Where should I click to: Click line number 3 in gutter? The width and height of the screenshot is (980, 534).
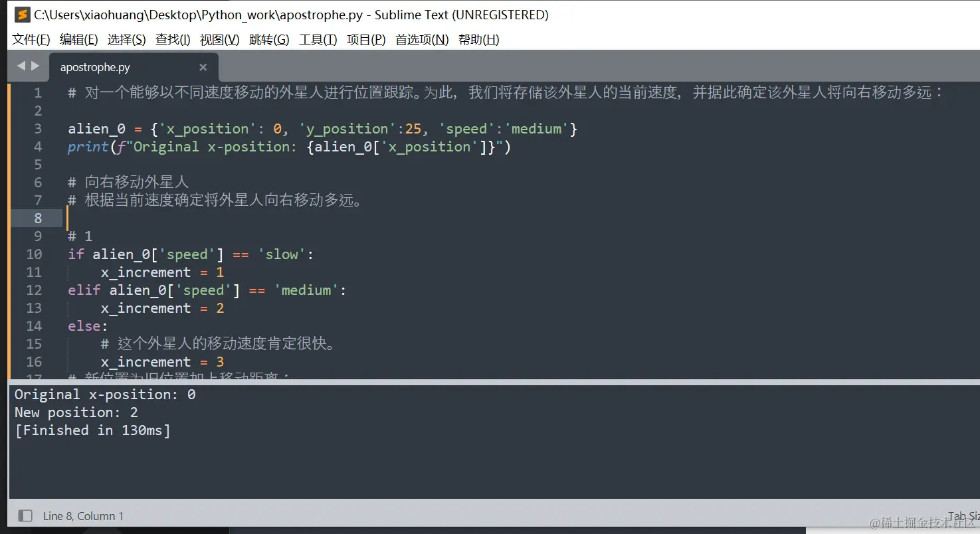[x=38, y=128]
